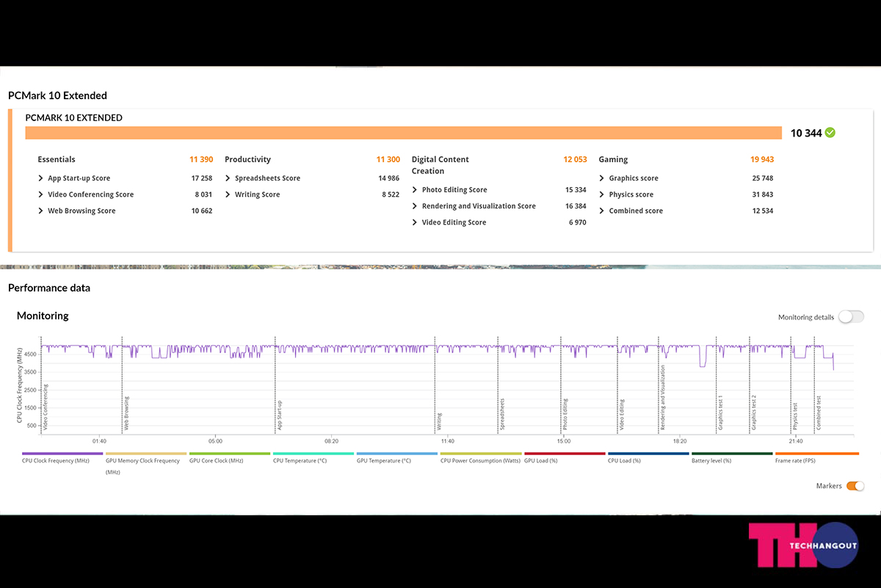Click the Frame rate (FPS) legend label

point(796,461)
